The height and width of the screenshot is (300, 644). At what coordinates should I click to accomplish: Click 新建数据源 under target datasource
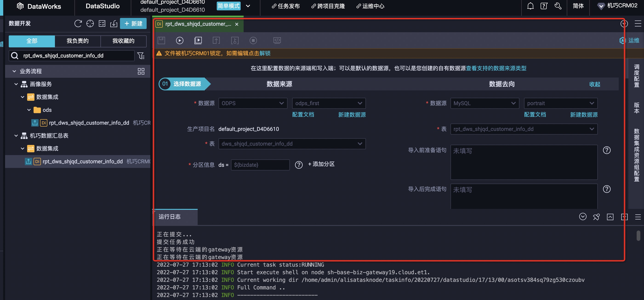584,115
